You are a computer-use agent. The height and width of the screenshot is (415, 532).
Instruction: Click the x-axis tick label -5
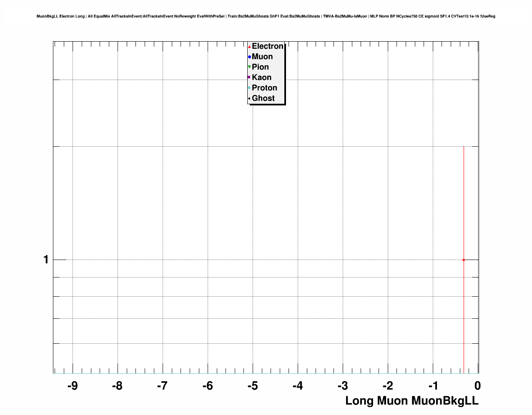point(252,386)
